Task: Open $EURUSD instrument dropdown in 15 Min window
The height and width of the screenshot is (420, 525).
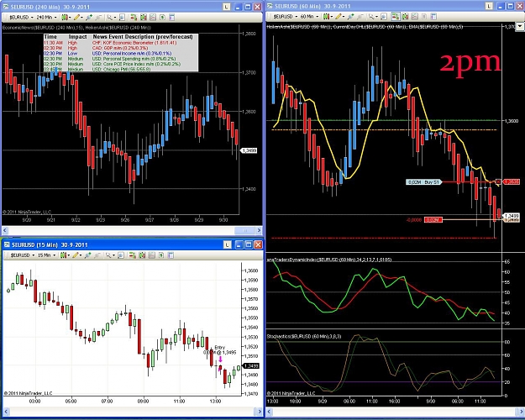Action: [x=22, y=255]
